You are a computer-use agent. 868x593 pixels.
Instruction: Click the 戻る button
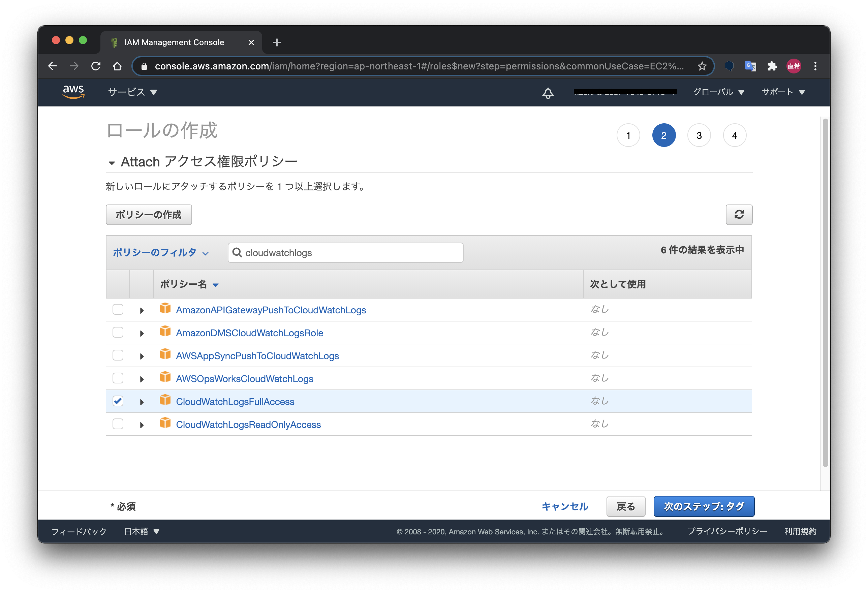point(626,506)
